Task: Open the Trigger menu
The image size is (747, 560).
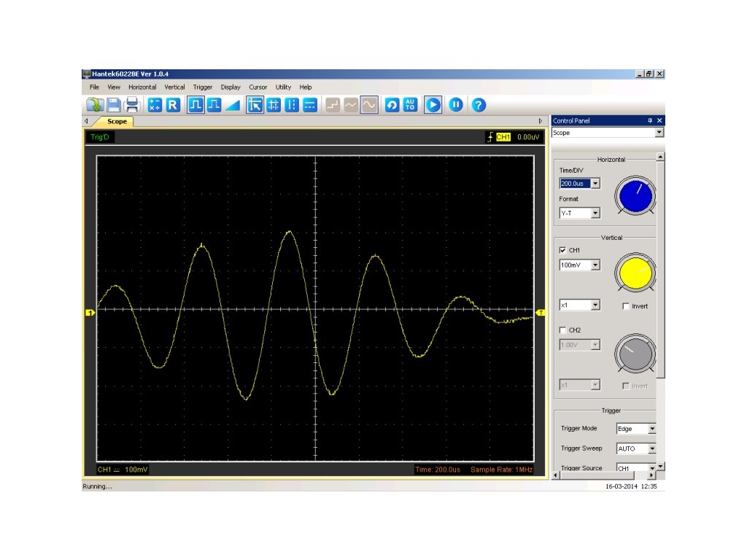Action: pos(203,87)
